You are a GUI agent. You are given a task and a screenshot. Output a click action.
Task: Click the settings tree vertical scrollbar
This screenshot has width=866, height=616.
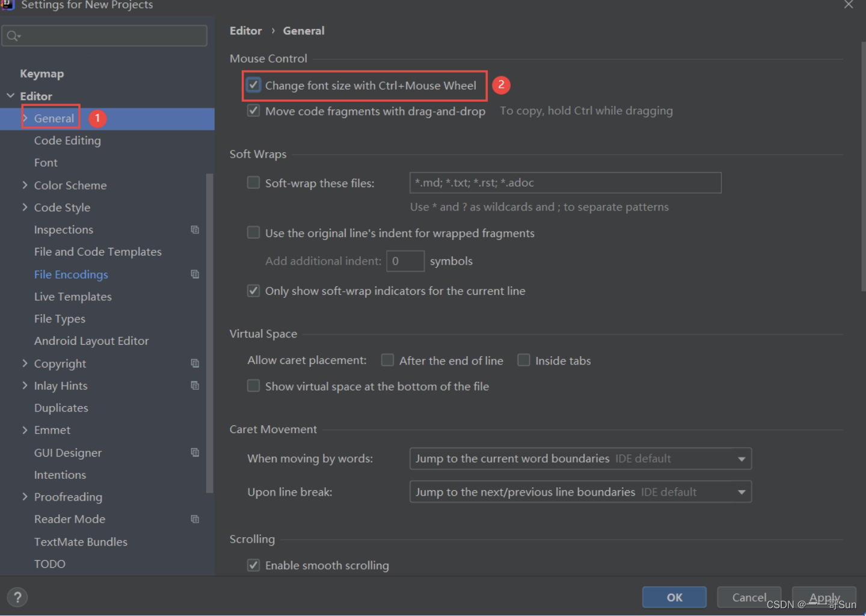[x=209, y=333]
